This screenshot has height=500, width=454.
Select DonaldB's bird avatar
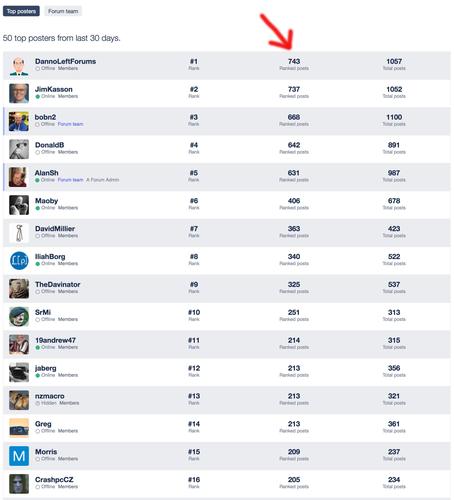[19, 149]
